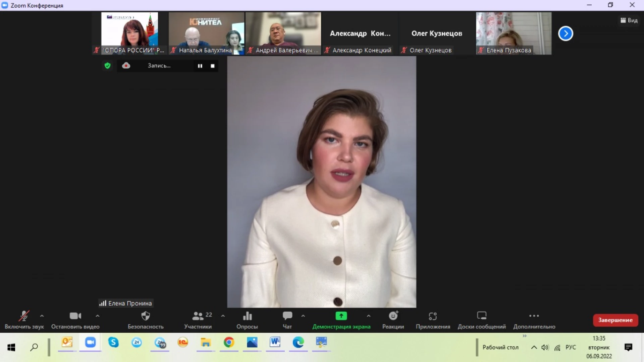Open the Вид view menu

[629, 20]
